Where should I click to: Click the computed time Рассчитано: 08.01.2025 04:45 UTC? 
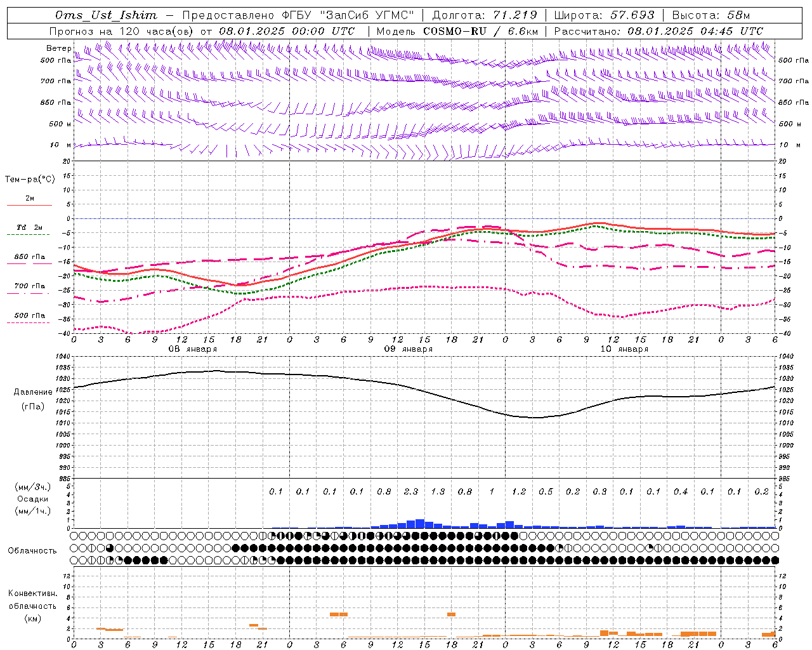coord(658,31)
